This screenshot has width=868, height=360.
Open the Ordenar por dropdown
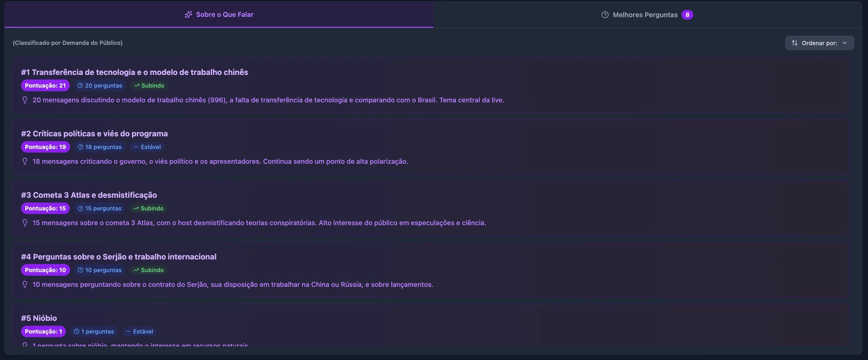point(820,43)
